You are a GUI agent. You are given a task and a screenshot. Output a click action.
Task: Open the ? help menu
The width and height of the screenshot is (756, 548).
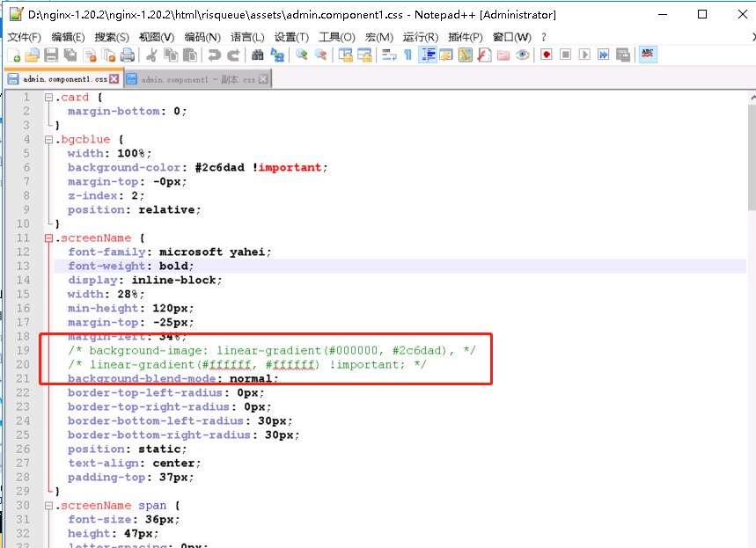pos(544,37)
